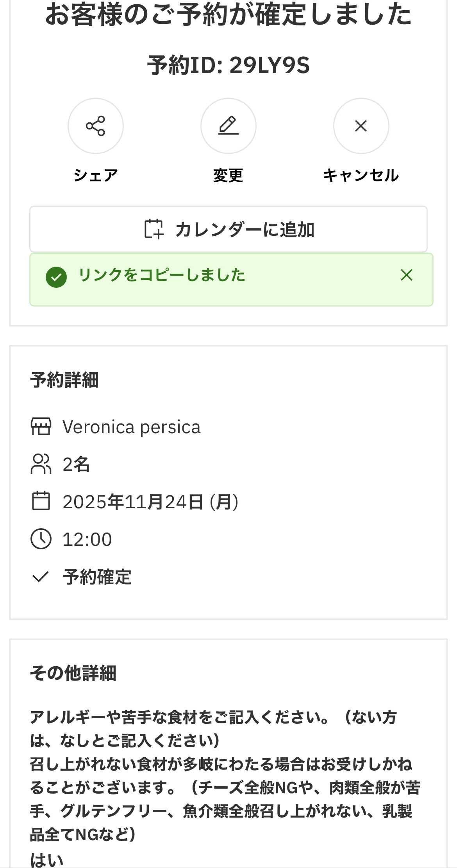Image resolution: width=457 pixels, height=868 pixels.
Task: Tap the cancel X circle icon
Action: coord(361,126)
